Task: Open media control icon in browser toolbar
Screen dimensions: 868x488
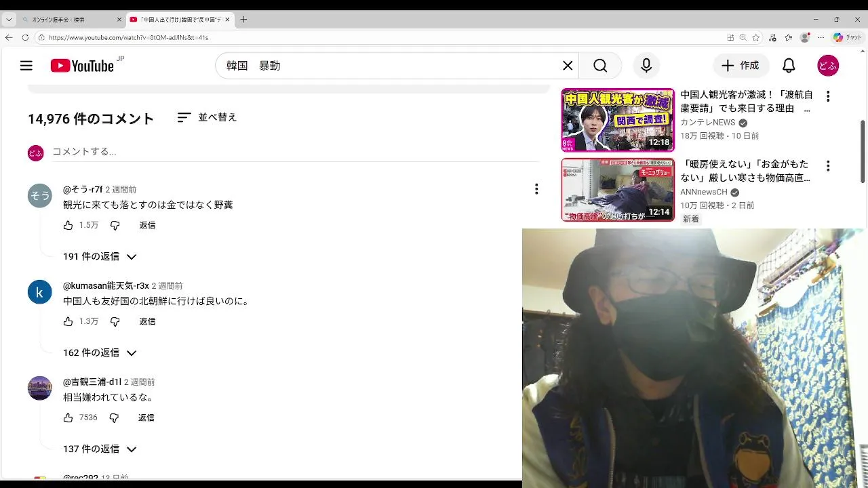Action: click(x=774, y=38)
